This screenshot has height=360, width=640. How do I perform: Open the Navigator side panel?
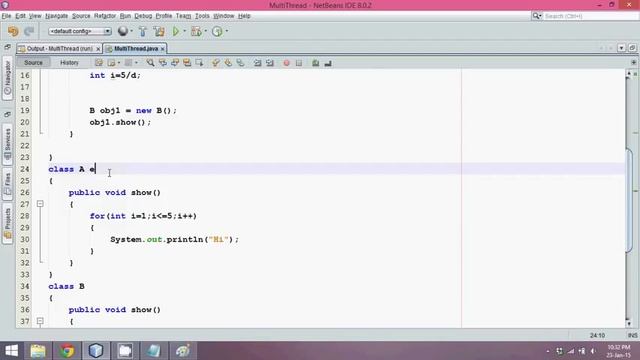[7, 78]
